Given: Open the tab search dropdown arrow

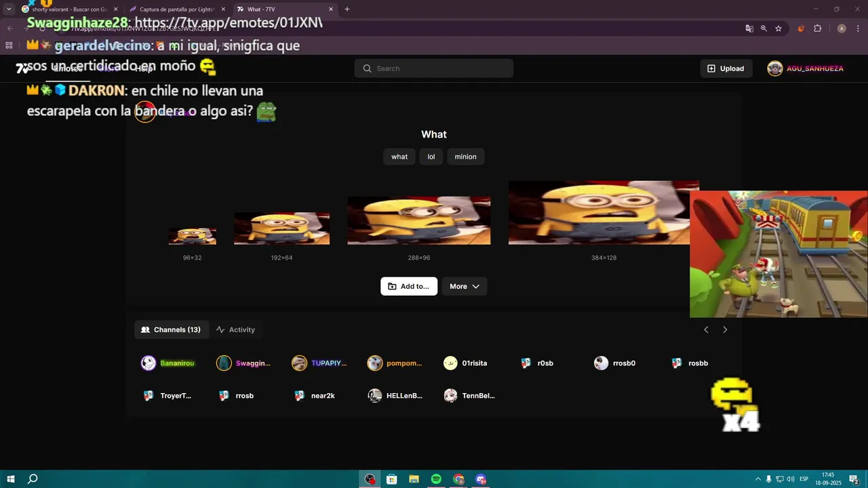Looking at the screenshot, I should click(9, 9).
